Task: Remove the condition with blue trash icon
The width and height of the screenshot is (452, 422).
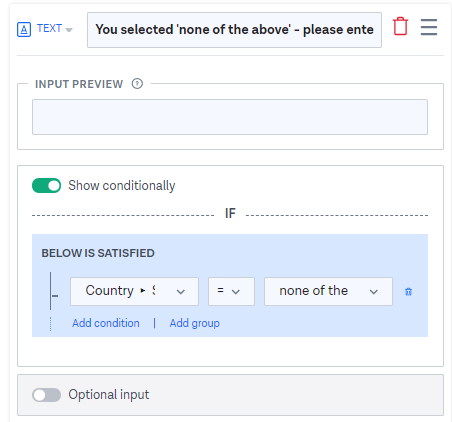Action: [x=408, y=292]
